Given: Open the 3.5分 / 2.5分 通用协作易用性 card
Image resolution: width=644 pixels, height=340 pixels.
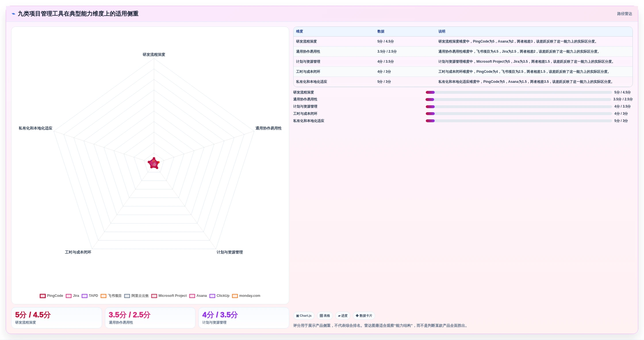Looking at the screenshot, I should (150, 318).
